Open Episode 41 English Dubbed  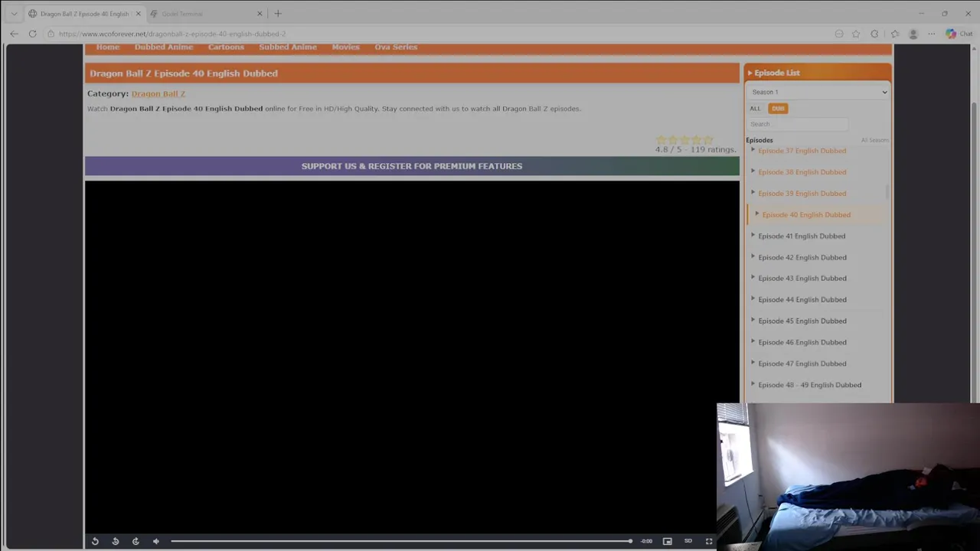(802, 236)
